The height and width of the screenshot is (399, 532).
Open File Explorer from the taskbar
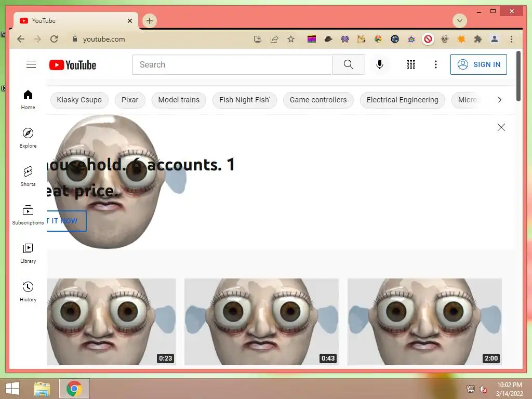coord(42,389)
